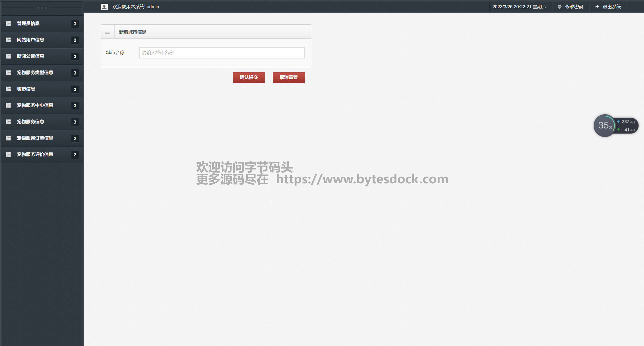This screenshot has height=346, width=644.
Task: Click the gear icon next to 修改密码
Action: click(559, 7)
